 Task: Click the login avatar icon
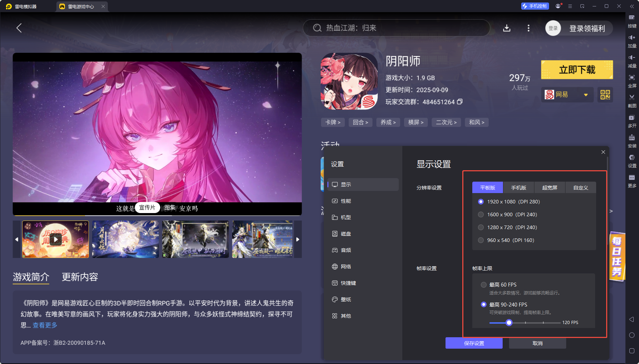[x=553, y=28]
